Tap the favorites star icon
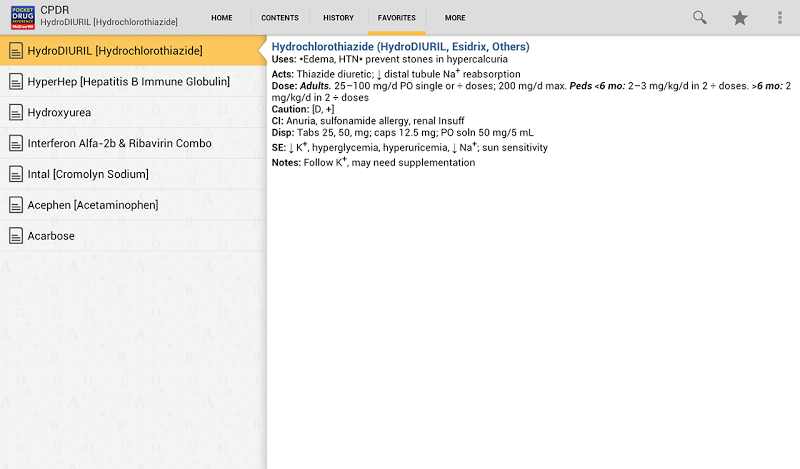Screen dimensions: 800x469 point(740,18)
